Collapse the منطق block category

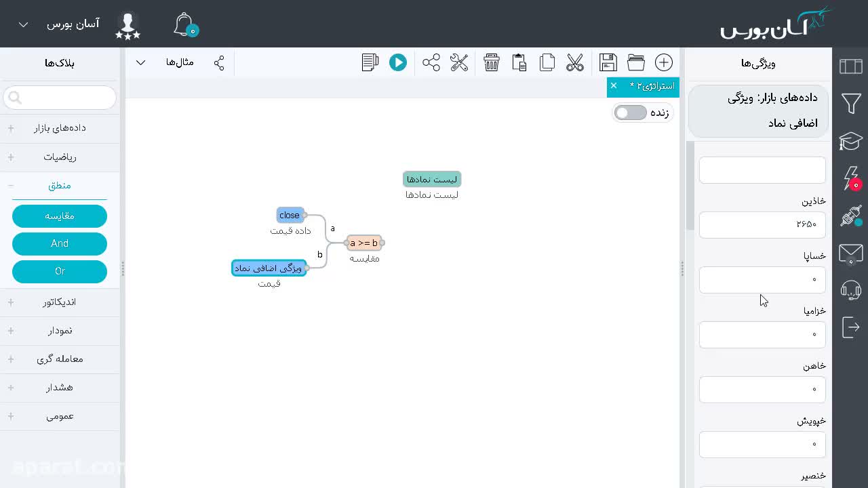coord(60,185)
